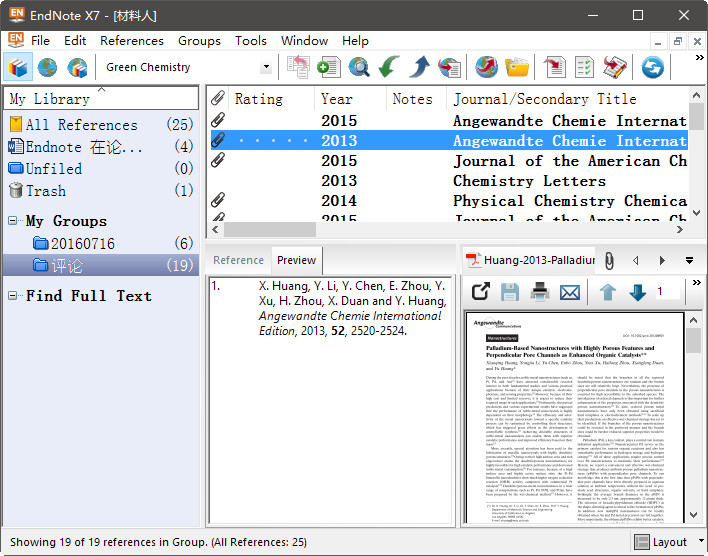This screenshot has height=556, width=708.
Task: Go to previous PDF page arrow
Action: tap(608, 292)
